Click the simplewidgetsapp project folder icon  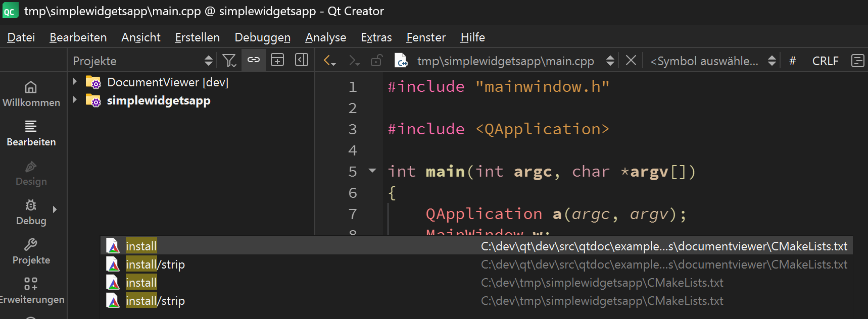(x=93, y=100)
